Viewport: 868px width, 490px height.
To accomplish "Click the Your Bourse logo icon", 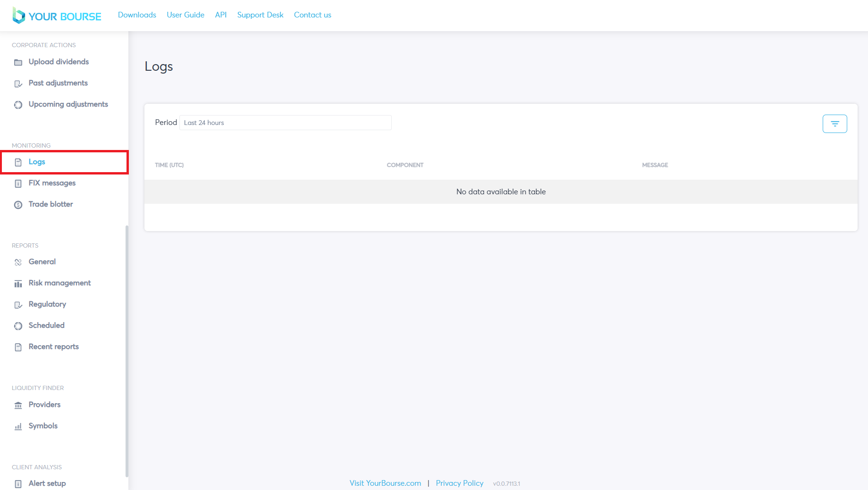I will [18, 16].
